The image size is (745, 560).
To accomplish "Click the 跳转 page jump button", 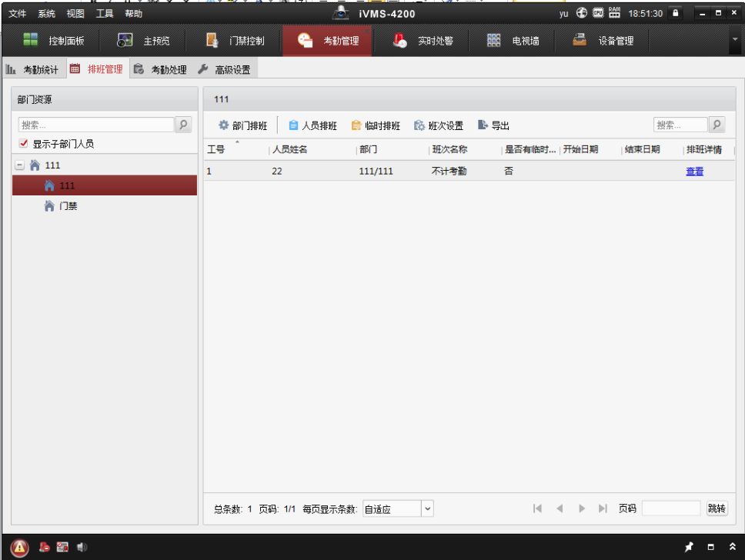I will (717, 508).
